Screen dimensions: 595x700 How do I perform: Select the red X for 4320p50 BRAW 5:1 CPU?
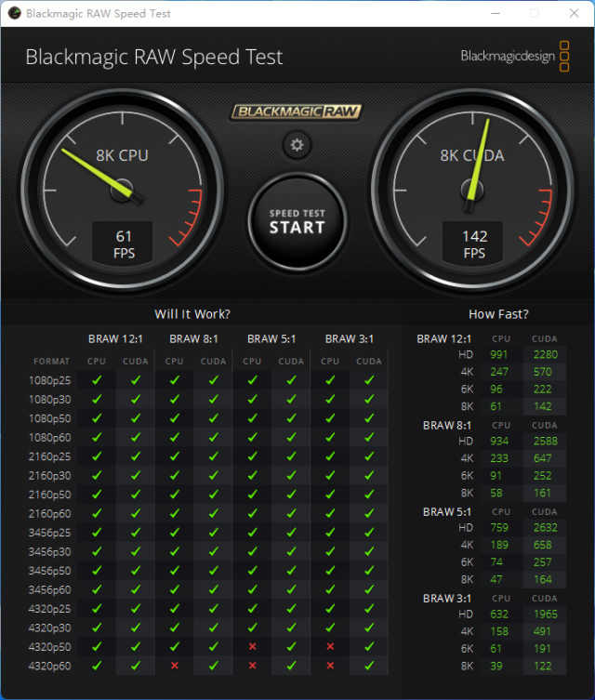[253, 646]
